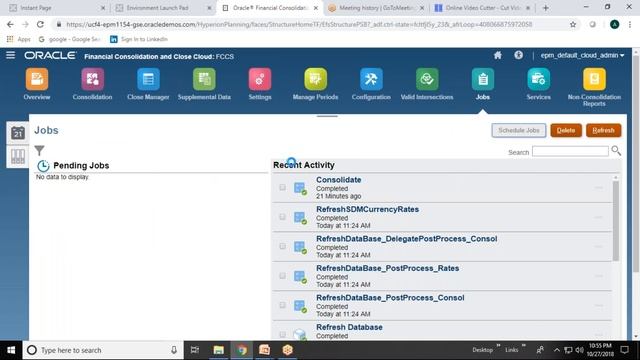640x360 pixels.
Task: Open RefreshDataBase_PostProcess_Consol job link
Action: pos(390,298)
